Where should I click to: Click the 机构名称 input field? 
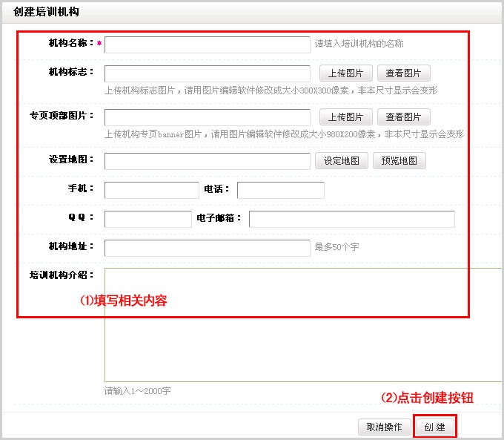(x=207, y=45)
